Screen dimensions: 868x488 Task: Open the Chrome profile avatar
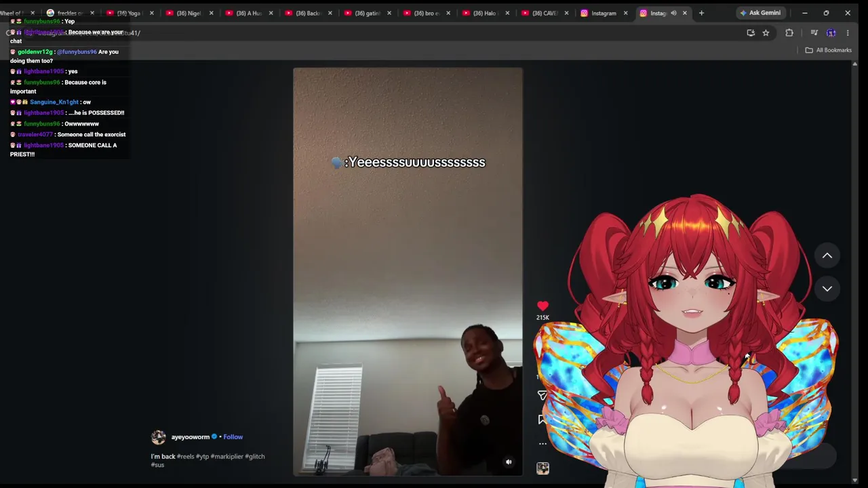[831, 33]
